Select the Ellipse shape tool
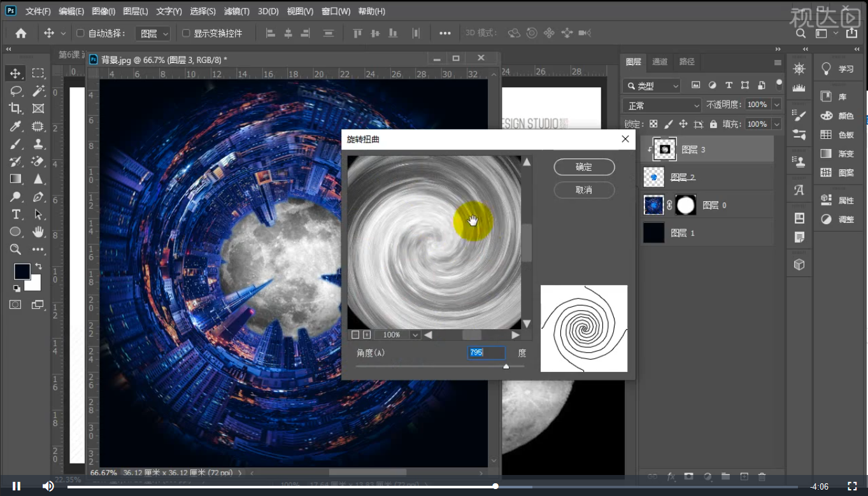The height and width of the screenshot is (496, 868). pos(16,232)
